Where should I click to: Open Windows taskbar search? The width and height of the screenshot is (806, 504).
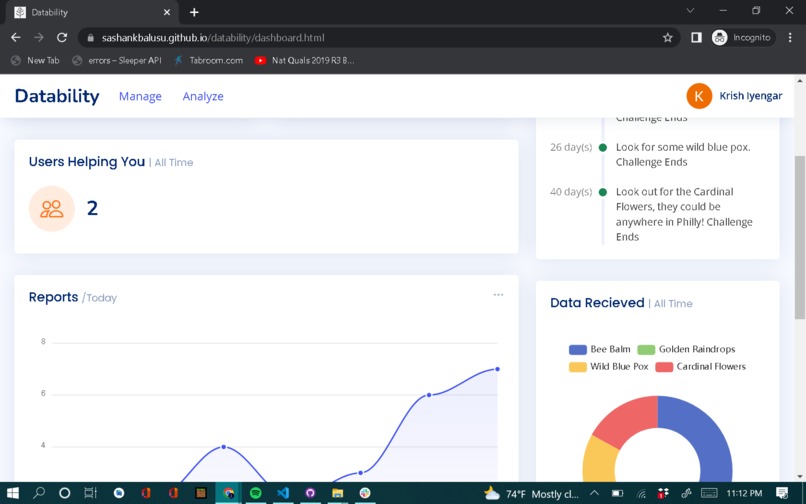click(39, 493)
